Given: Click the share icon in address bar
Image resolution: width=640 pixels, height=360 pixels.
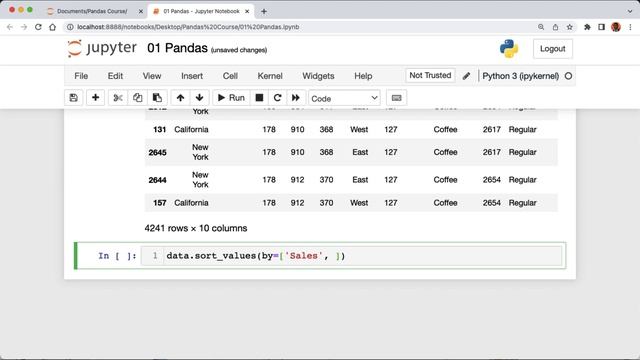Looking at the screenshot, I should (555, 27).
